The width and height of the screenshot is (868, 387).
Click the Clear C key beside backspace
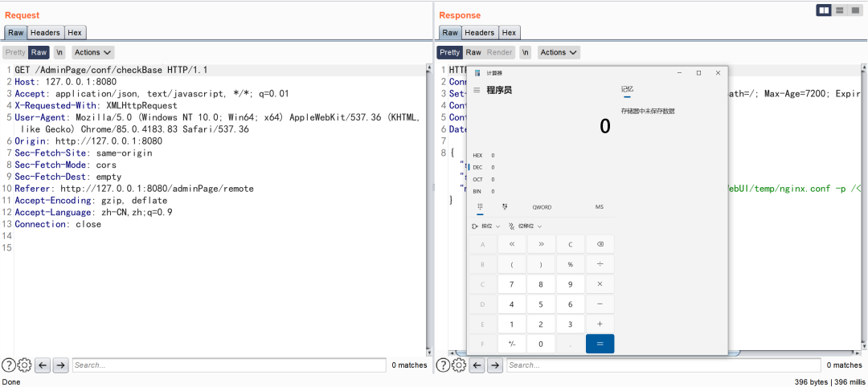[x=570, y=244]
